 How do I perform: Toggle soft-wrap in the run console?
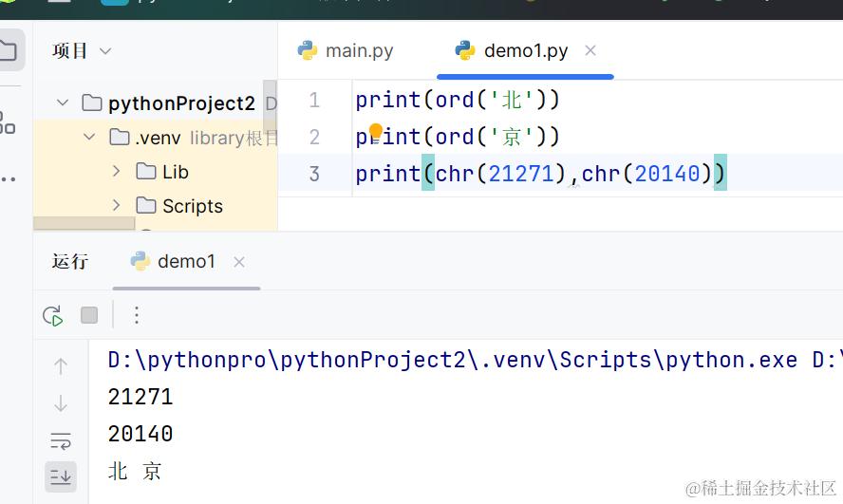[x=61, y=439]
